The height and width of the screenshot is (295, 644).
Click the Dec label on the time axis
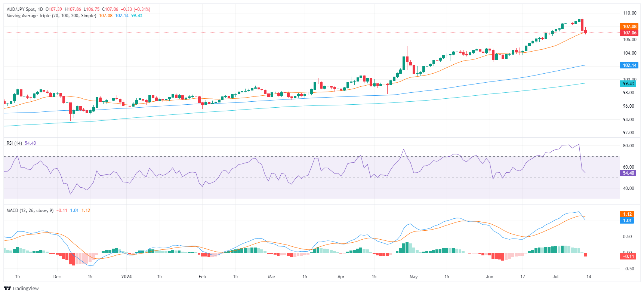[x=57, y=277]
